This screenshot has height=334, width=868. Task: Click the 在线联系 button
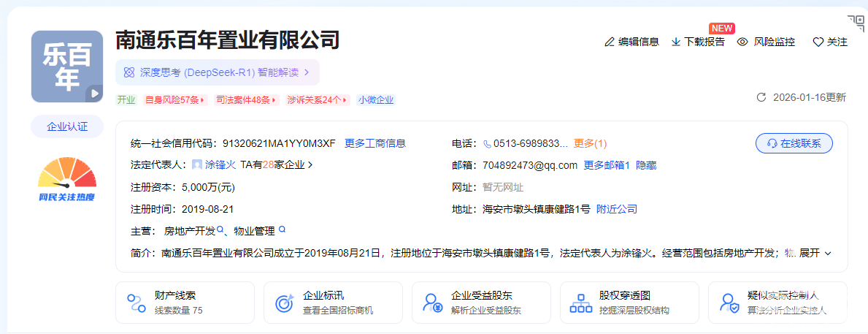(794, 143)
